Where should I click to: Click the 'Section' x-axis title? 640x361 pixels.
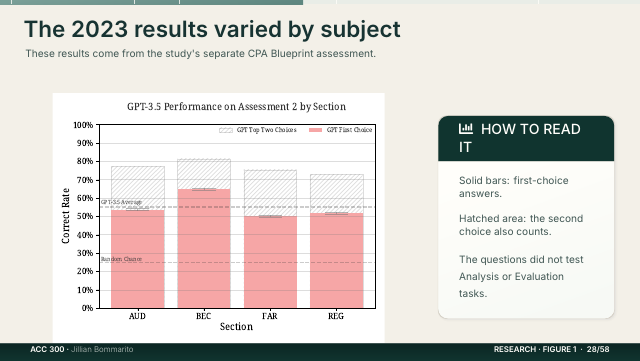click(x=236, y=327)
